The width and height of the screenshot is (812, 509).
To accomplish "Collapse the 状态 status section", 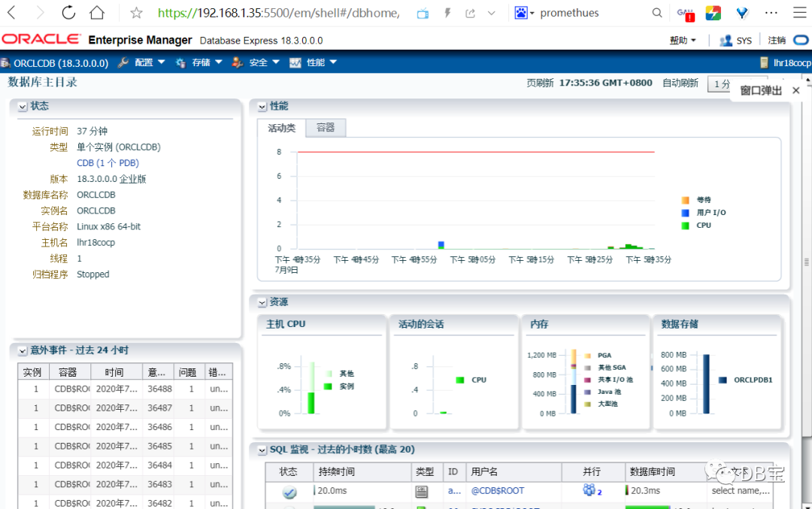I will click(23, 107).
